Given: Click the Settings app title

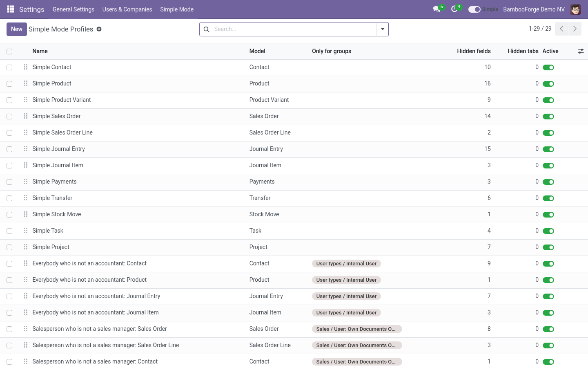Looking at the screenshot, I should [31, 9].
